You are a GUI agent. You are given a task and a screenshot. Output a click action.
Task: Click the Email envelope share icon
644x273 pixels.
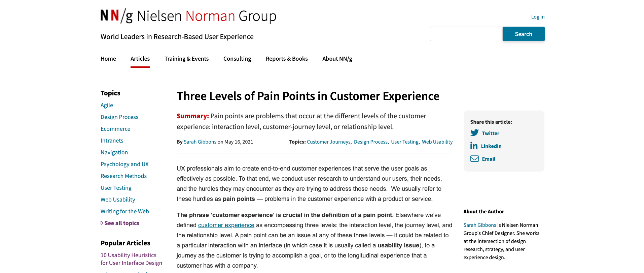coord(474,159)
